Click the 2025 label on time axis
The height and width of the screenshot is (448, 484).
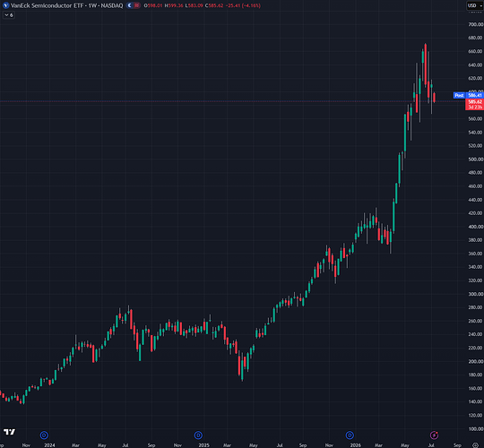203,445
